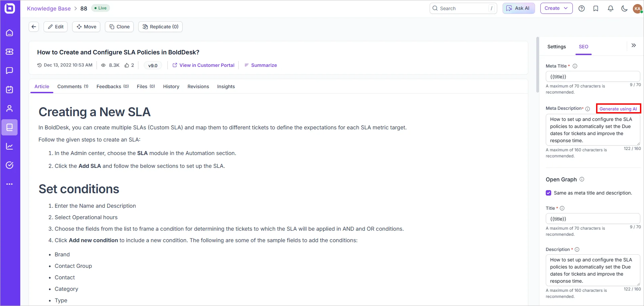The width and height of the screenshot is (644, 306).
Task: Click the article title text
Action: click(x=118, y=52)
